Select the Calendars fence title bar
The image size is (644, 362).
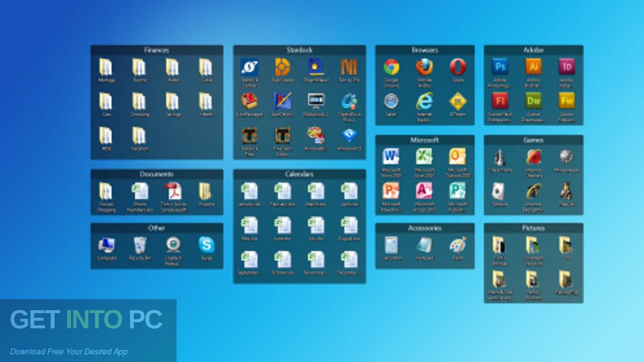[299, 174]
